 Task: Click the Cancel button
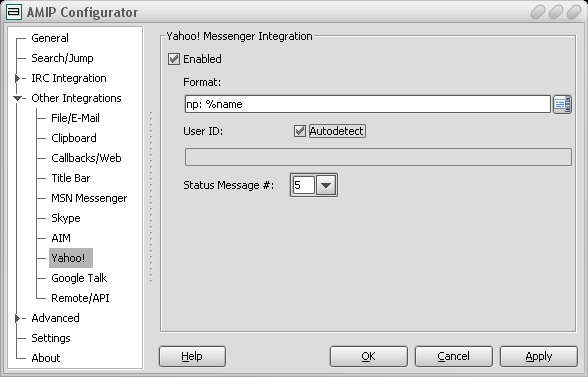coord(454,356)
